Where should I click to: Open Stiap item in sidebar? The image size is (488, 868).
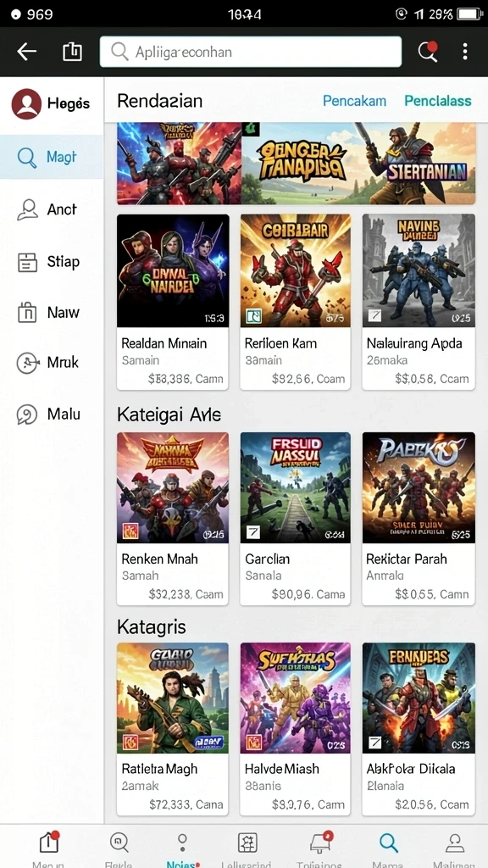52,261
